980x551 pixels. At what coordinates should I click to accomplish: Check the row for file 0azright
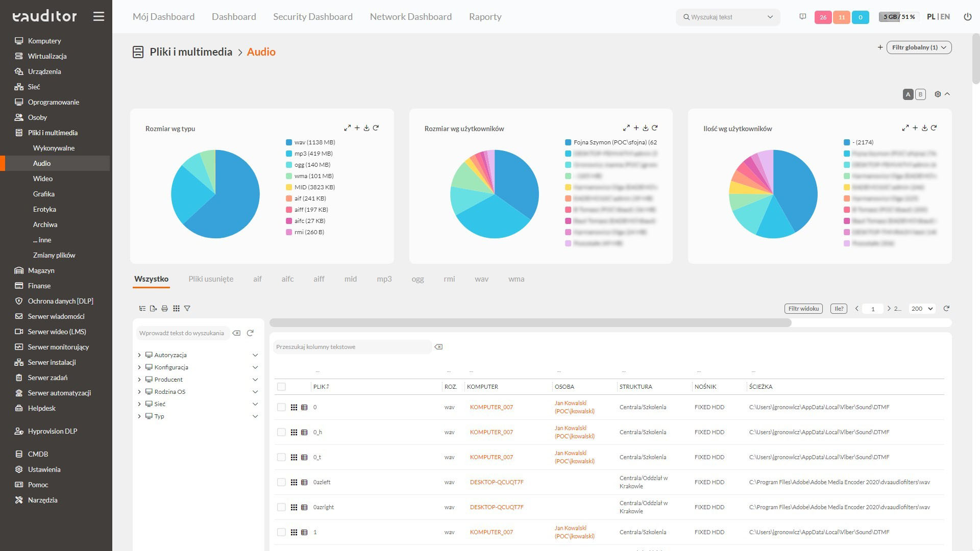(281, 507)
